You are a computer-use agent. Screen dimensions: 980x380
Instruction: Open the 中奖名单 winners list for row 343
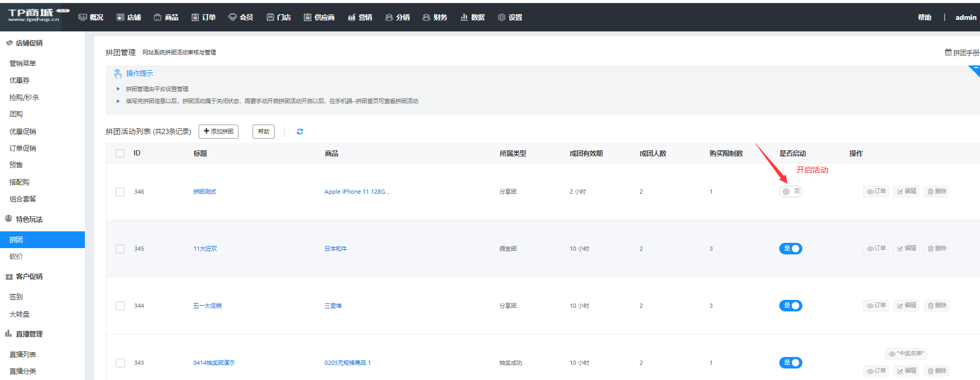click(x=906, y=354)
